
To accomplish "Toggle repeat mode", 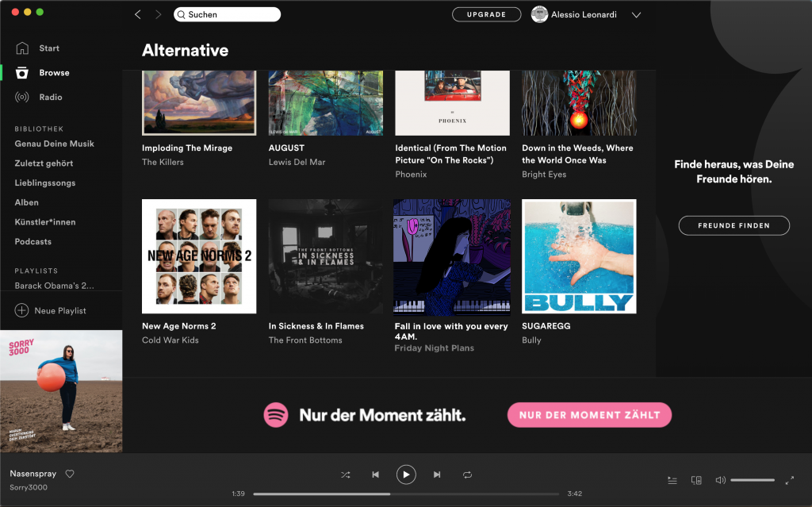I will pos(468,474).
